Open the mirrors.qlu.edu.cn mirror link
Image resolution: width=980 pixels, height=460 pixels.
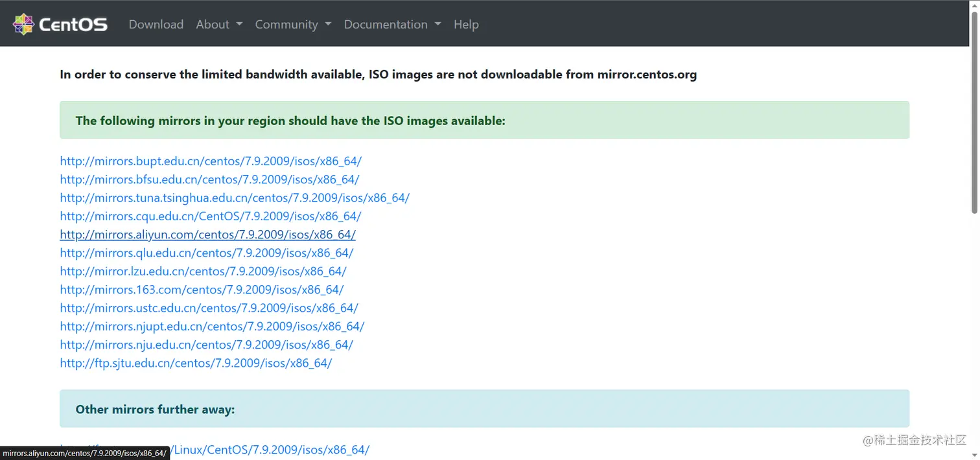(x=207, y=253)
